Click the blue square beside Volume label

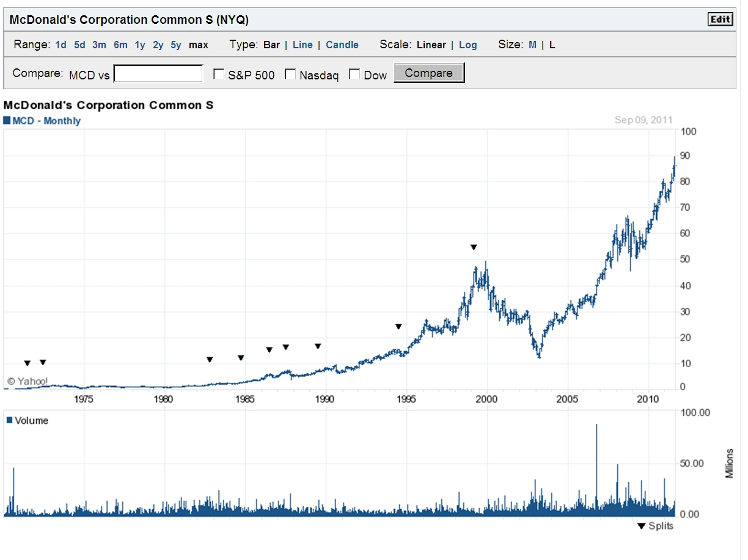click(x=9, y=420)
